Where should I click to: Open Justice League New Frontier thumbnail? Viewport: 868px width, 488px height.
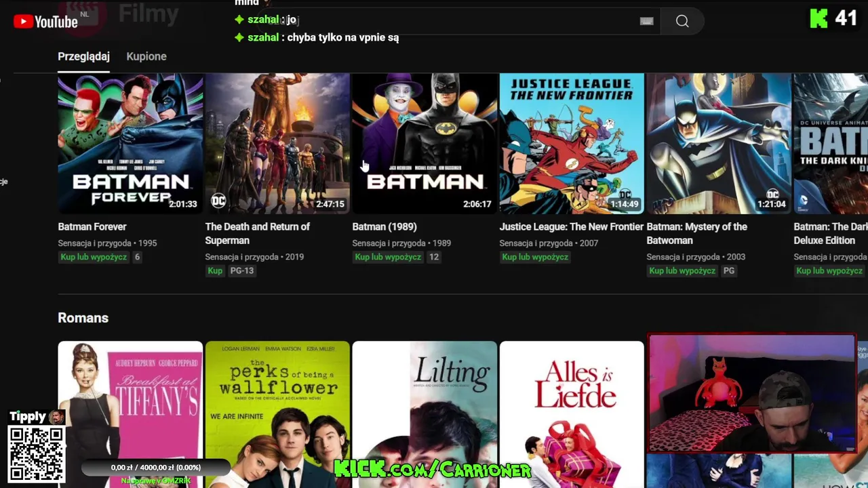(572, 144)
